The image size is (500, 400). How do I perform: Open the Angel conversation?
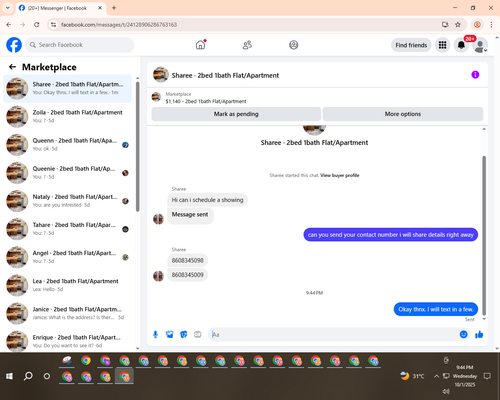[67, 257]
